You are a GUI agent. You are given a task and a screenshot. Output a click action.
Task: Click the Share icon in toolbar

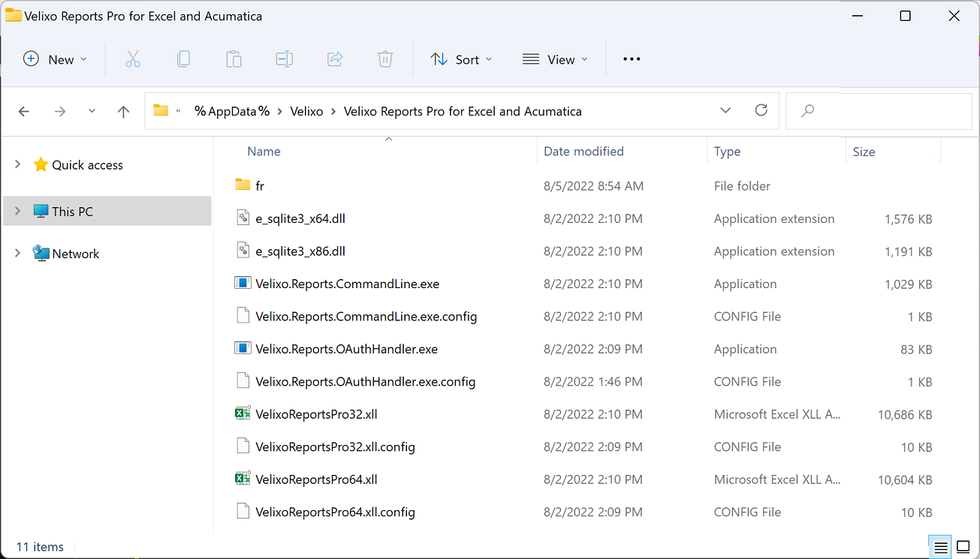click(x=335, y=59)
